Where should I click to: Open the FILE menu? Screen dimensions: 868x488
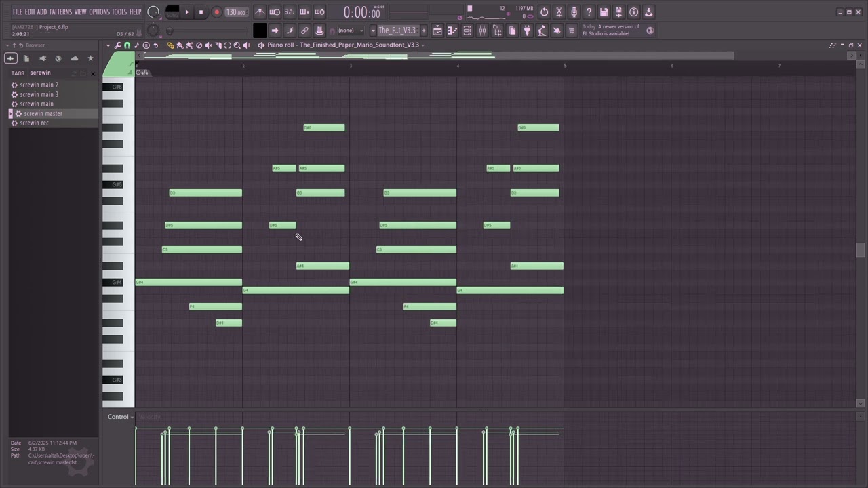click(x=18, y=12)
